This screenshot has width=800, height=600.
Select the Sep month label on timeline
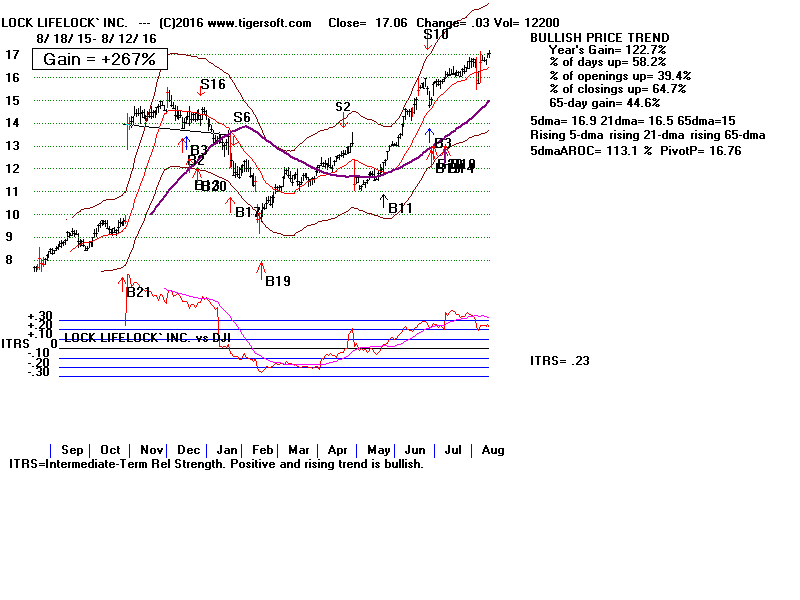coord(72,450)
